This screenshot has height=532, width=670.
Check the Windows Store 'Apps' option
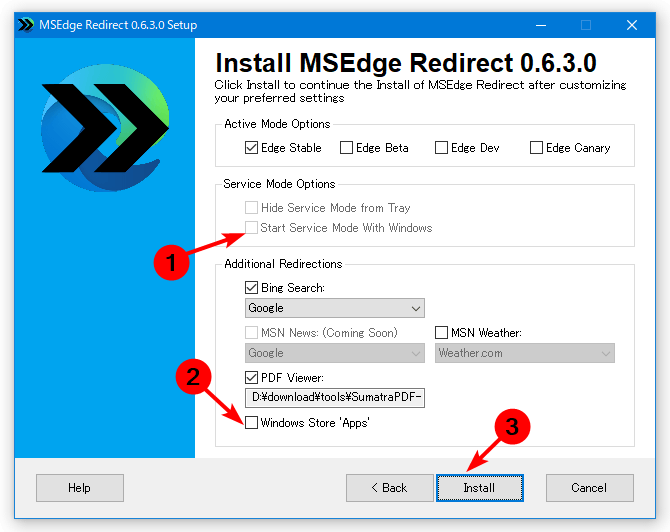click(251, 423)
